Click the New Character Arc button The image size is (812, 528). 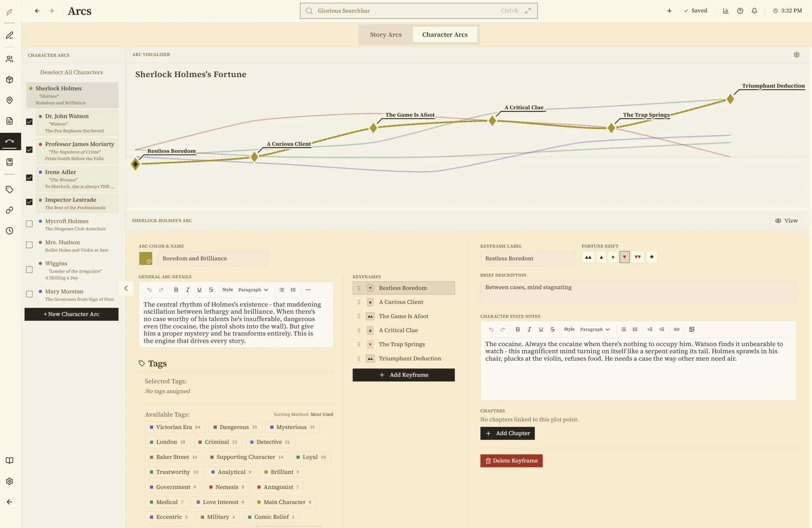point(71,314)
